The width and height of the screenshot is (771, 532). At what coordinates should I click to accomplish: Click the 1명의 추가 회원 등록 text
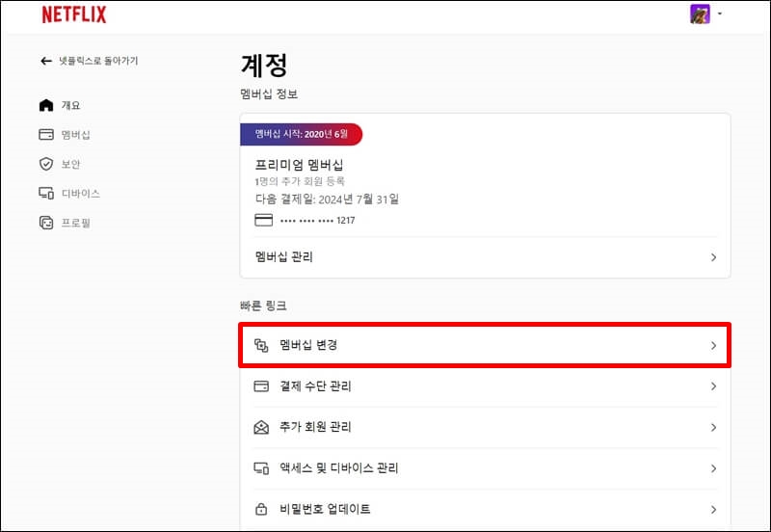pos(300,181)
